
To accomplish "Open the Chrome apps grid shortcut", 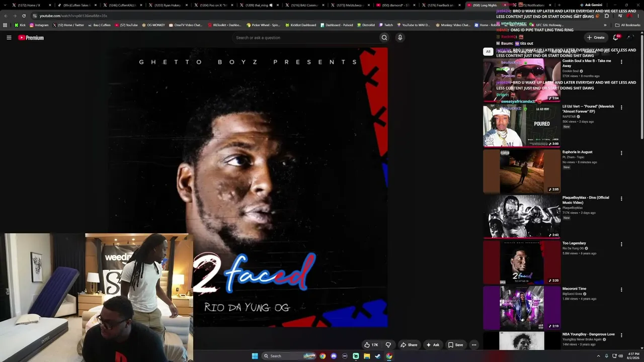I will tap(5, 25).
